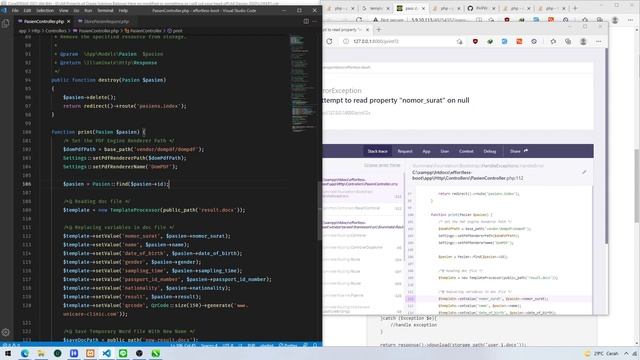Viewport: 640px width, 360px height.
Task: Open site info icon beside 127.0.0.1 address
Action: [x=346, y=41]
